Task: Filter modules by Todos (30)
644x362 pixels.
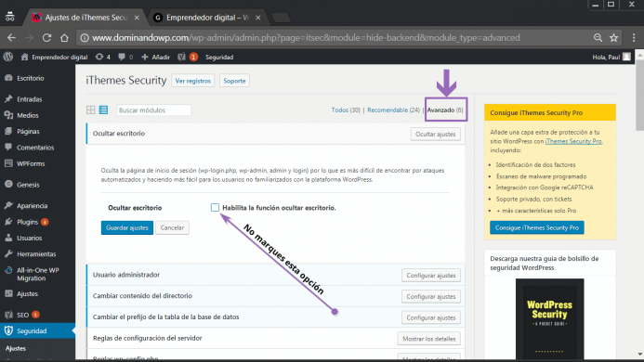Action: (346, 110)
